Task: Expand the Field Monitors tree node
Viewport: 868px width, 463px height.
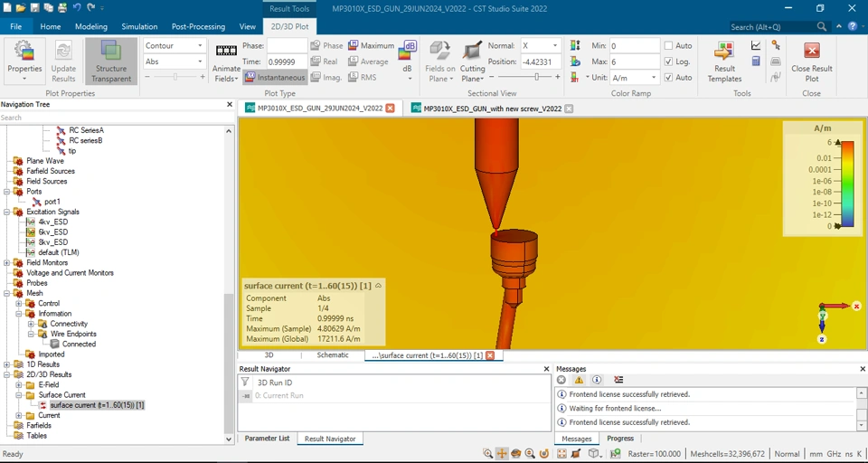Action: (6, 263)
